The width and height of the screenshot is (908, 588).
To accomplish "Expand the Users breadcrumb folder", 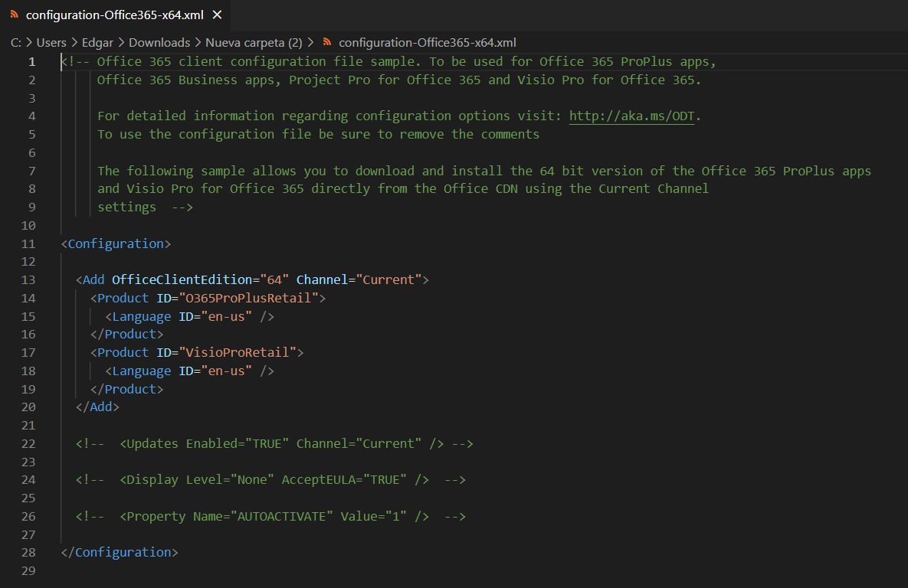I will 51,43.
